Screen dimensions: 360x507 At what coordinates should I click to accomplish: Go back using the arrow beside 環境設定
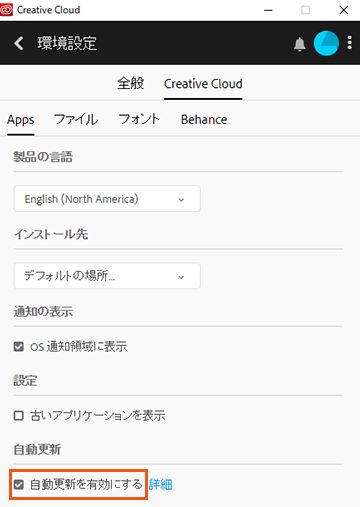(19, 43)
